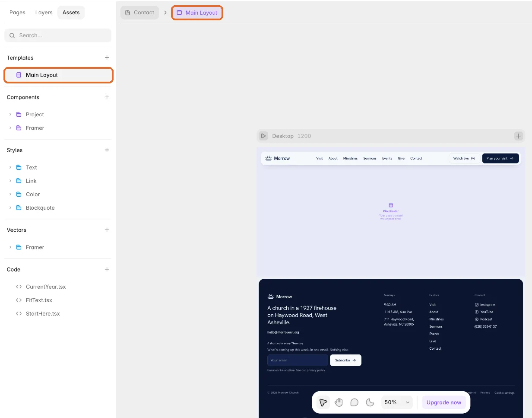Viewport: 532px width, 418px height.
Task: Expand the Project components folder
Action: [x=10, y=115]
